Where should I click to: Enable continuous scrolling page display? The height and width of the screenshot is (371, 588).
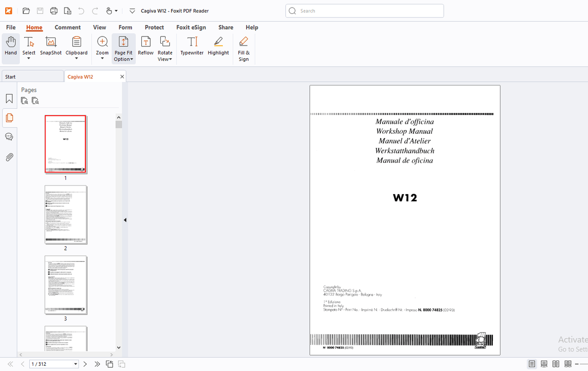pos(543,363)
